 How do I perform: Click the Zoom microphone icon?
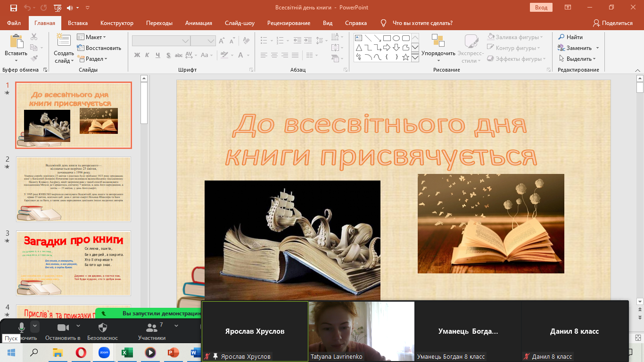tap(21, 328)
